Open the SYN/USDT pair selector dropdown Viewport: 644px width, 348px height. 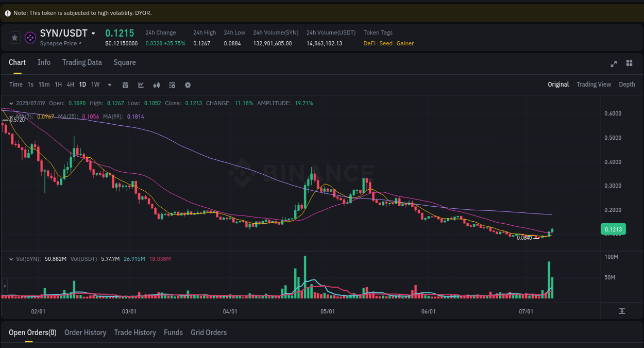click(x=93, y=32)
